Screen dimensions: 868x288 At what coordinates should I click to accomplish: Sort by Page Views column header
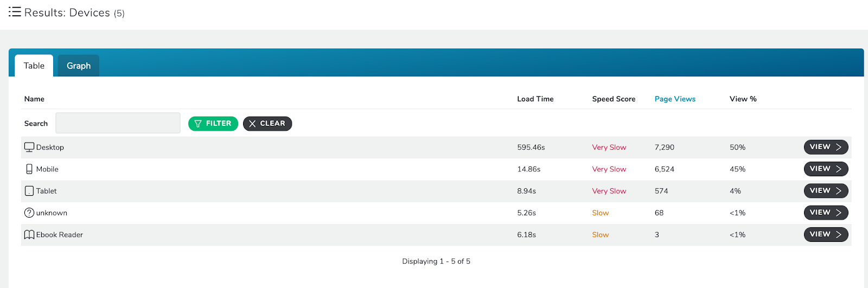(x=675, y=99)
